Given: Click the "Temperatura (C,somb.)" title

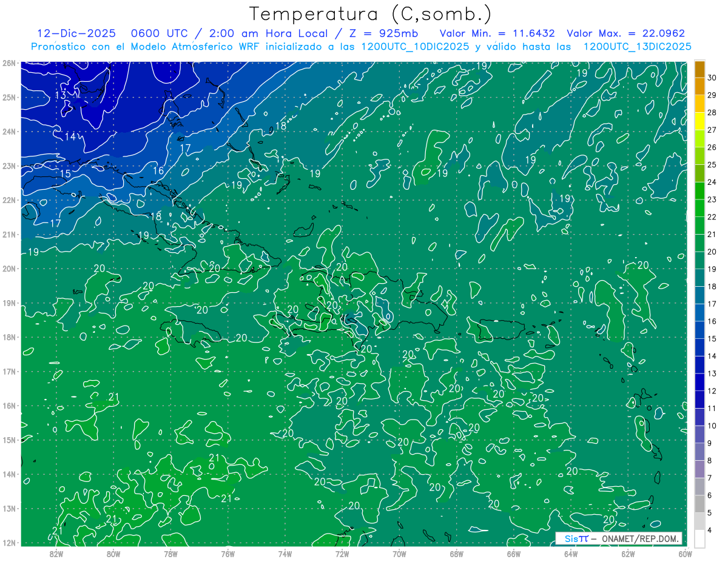Looking at the screenshot, I should pos(371,14).
